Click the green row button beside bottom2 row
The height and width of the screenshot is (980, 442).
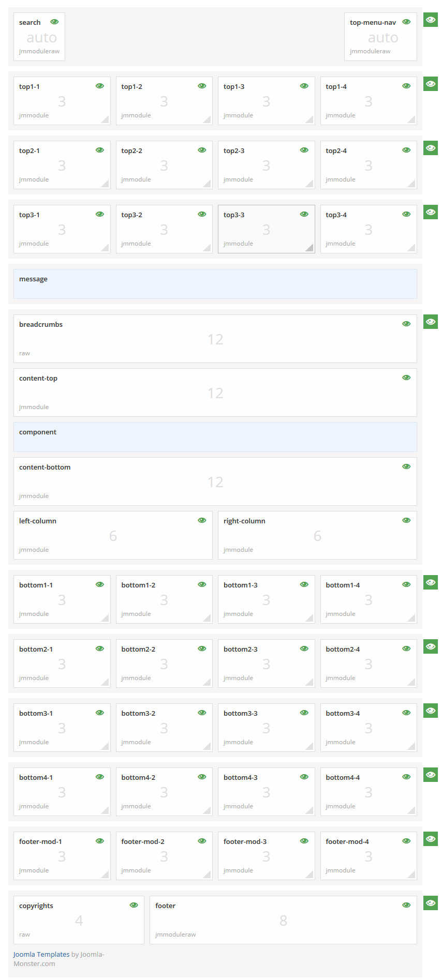pos(430,646)
